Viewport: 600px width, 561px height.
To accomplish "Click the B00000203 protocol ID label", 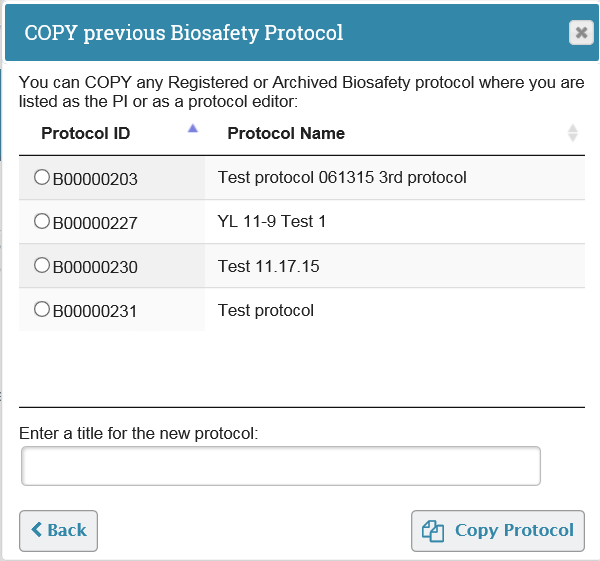I will coord(95,179).
